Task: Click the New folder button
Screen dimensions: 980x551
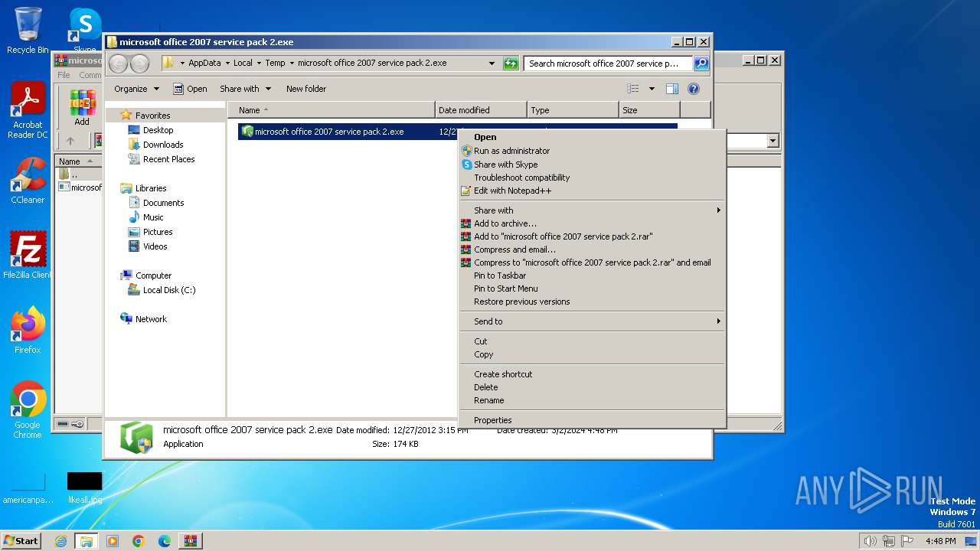Action: point(306,89)
